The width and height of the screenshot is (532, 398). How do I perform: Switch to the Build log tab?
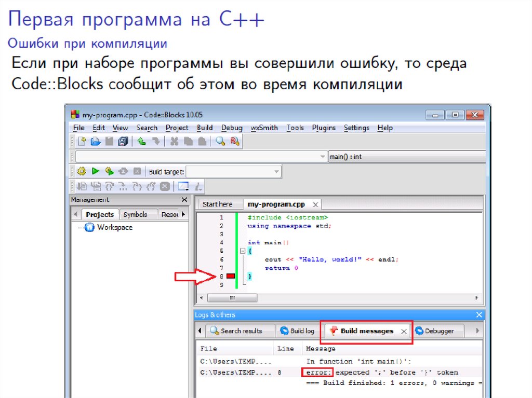point(297,331)
